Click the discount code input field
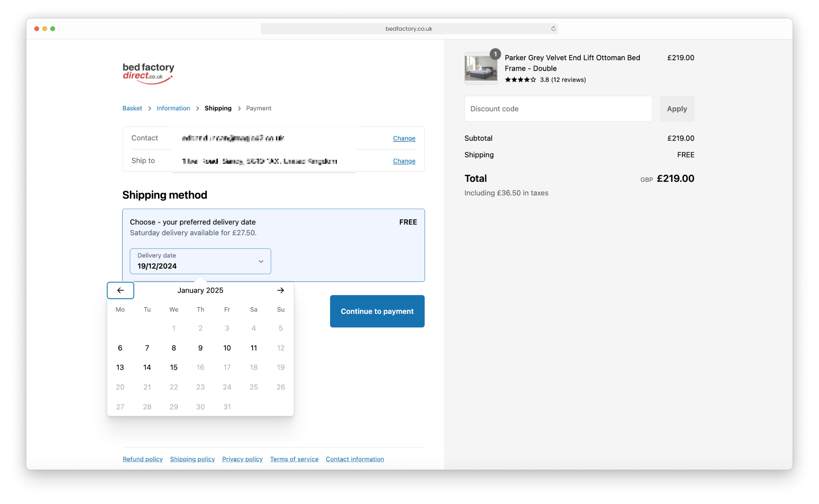This screenshot has height=504, width=819. (x=559, y=108)
